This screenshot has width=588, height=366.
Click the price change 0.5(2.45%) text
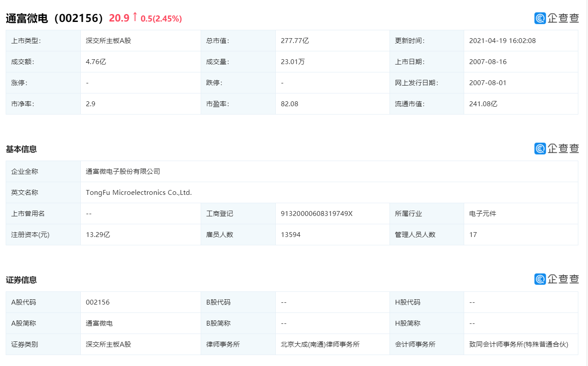tap(161, 19)
